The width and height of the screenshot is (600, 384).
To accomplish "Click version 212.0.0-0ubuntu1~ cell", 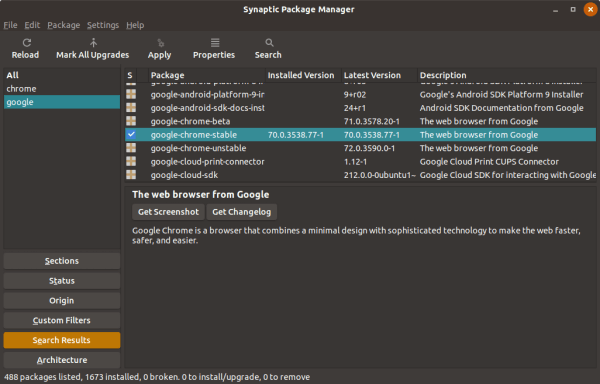I will point(380,175).
